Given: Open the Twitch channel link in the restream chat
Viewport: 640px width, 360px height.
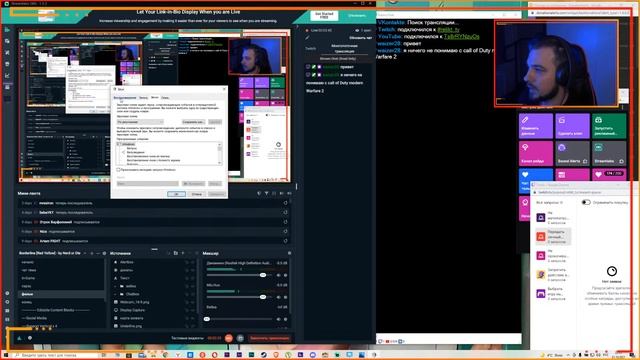Looking at the screenshot, I should click(448, 30).
